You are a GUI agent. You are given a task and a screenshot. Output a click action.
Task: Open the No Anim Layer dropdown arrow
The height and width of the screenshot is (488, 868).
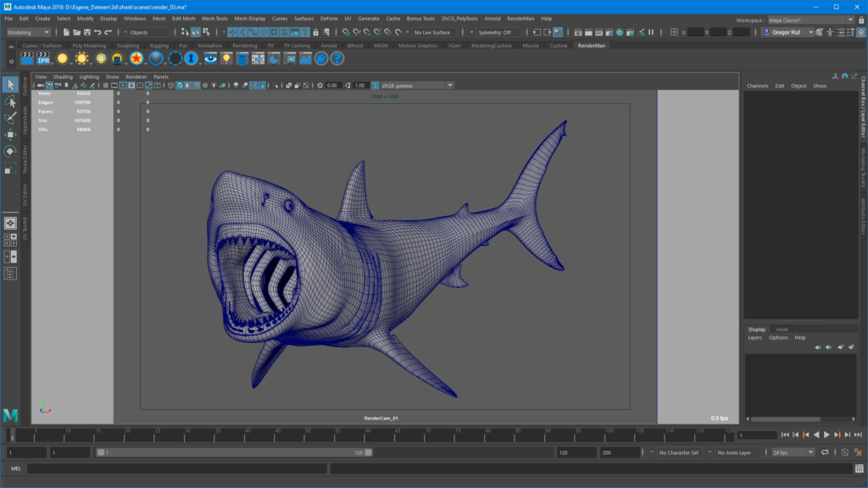[x=709, y=452]
